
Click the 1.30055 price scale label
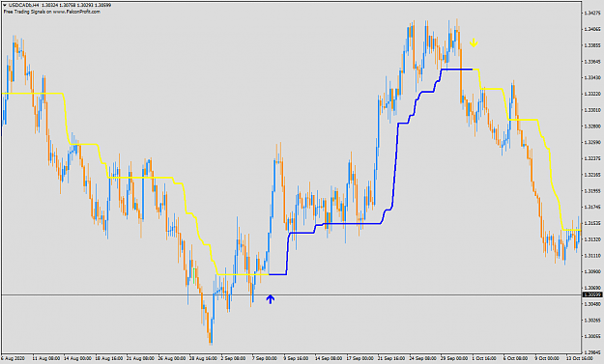(592, 336)
